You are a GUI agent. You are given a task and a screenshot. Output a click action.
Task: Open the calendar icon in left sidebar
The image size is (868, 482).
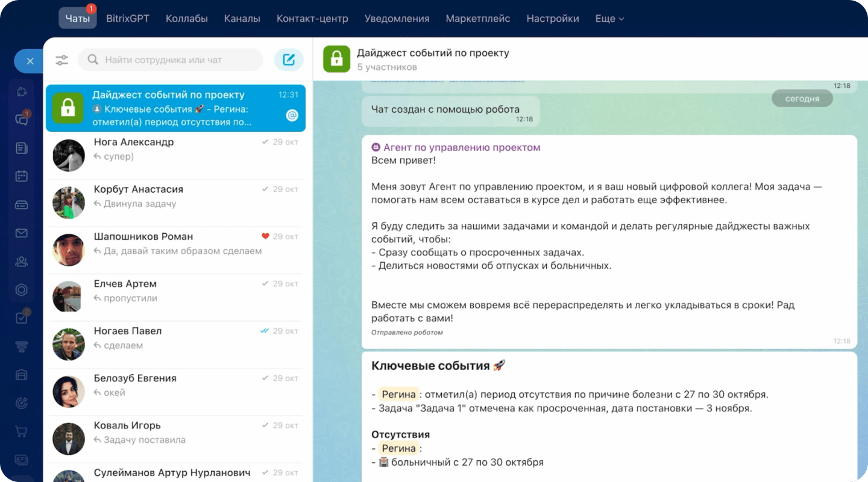[22, 176]
